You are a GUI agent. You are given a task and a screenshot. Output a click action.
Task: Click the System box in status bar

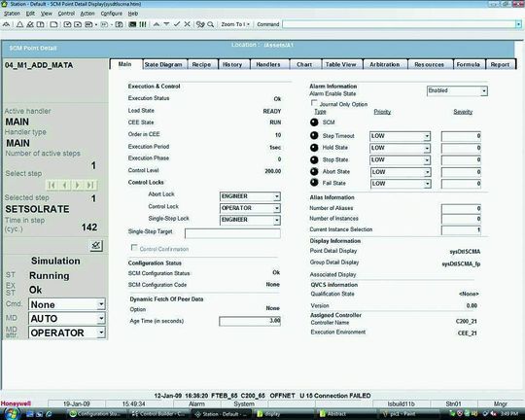(244, 403)
